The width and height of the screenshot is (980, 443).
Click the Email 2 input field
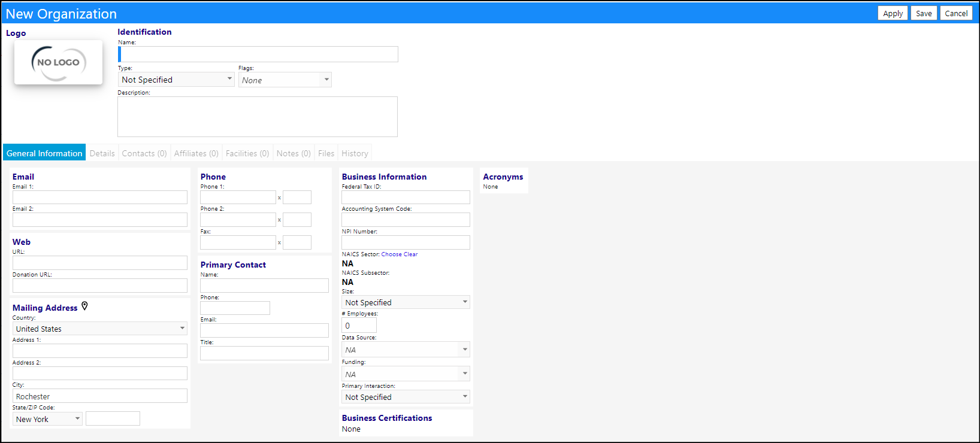click(100, 220)
